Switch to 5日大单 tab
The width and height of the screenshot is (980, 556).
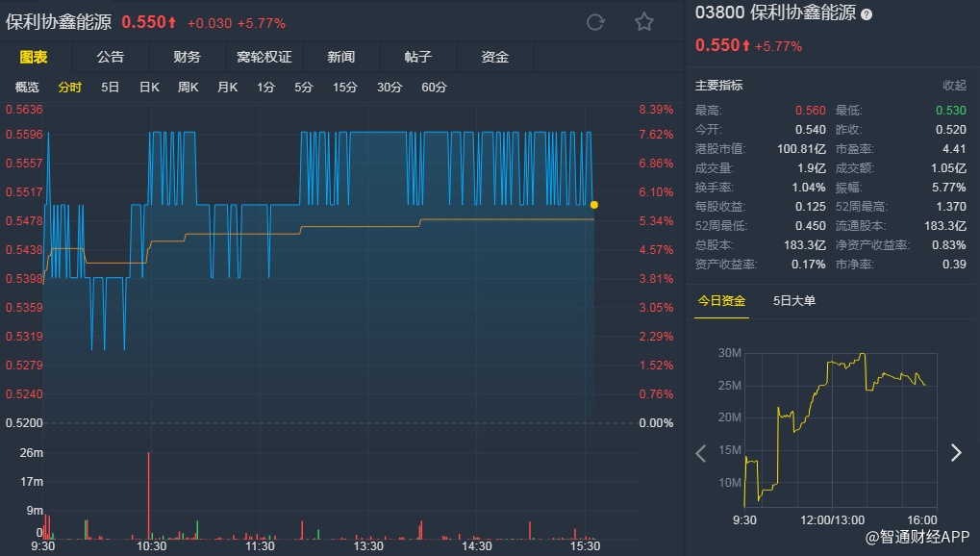coord(794,301)
